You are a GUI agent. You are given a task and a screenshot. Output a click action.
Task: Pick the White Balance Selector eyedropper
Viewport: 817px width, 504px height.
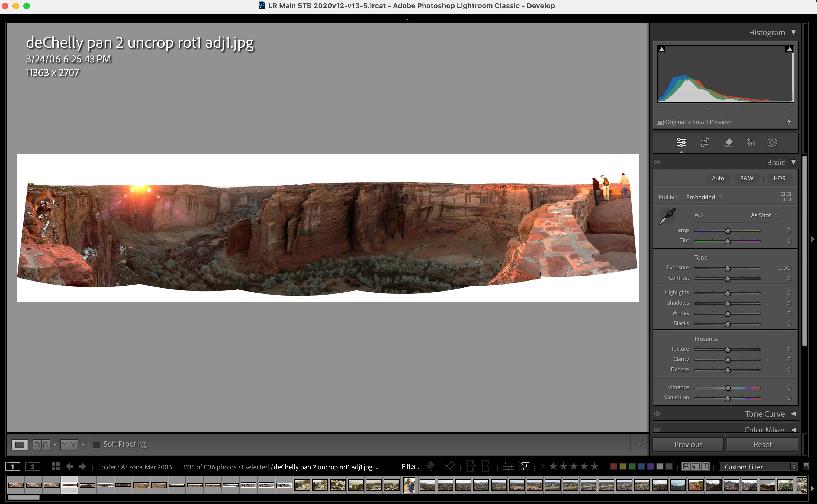pyautogui.click(x=667, y=216)
